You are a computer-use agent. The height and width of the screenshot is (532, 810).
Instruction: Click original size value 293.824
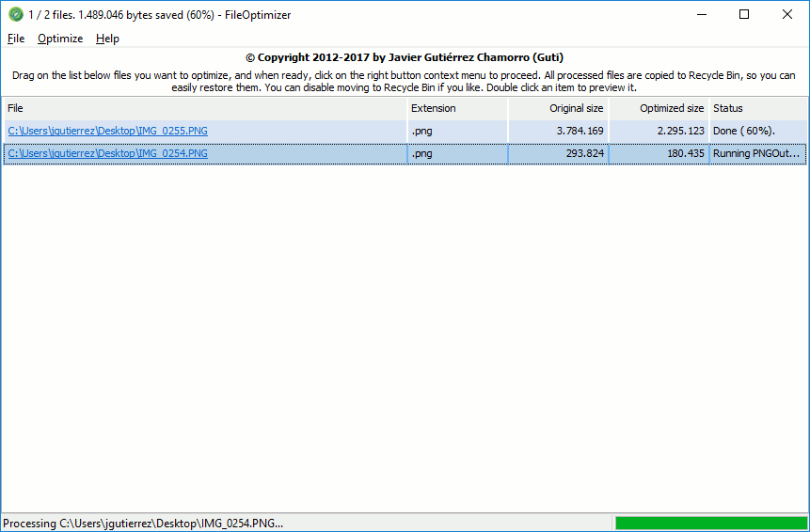point(585,154)
